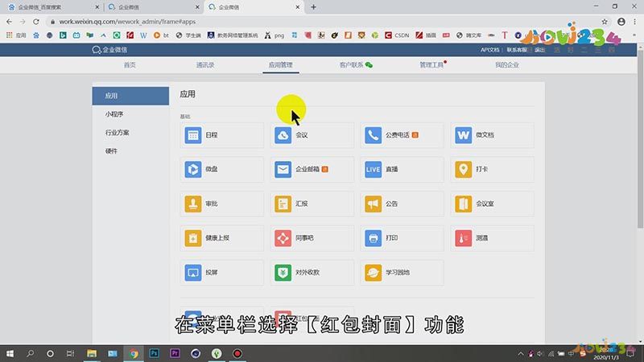Select 应用管理 navigation tab
This screenshot has height=362, width=644.
click(280, 65)
